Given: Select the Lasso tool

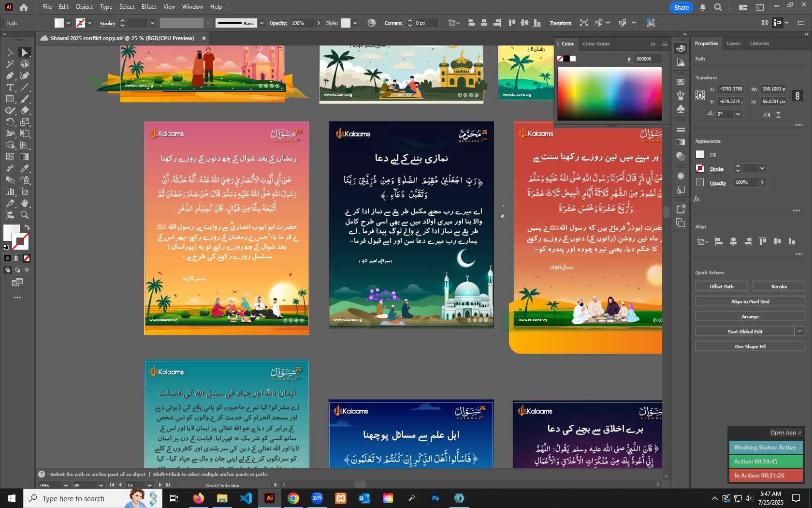Looking at the screenshot, I should (x=25, y=64).
